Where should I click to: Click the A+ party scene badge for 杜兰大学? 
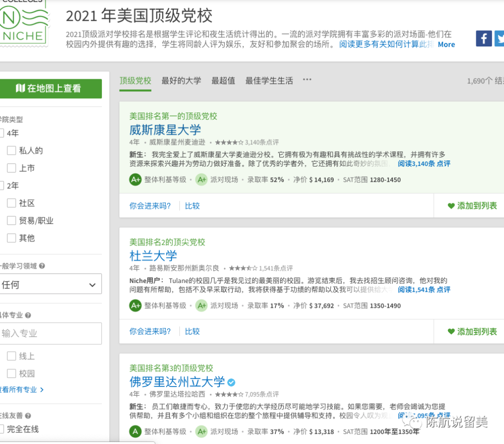coord(202,305)
